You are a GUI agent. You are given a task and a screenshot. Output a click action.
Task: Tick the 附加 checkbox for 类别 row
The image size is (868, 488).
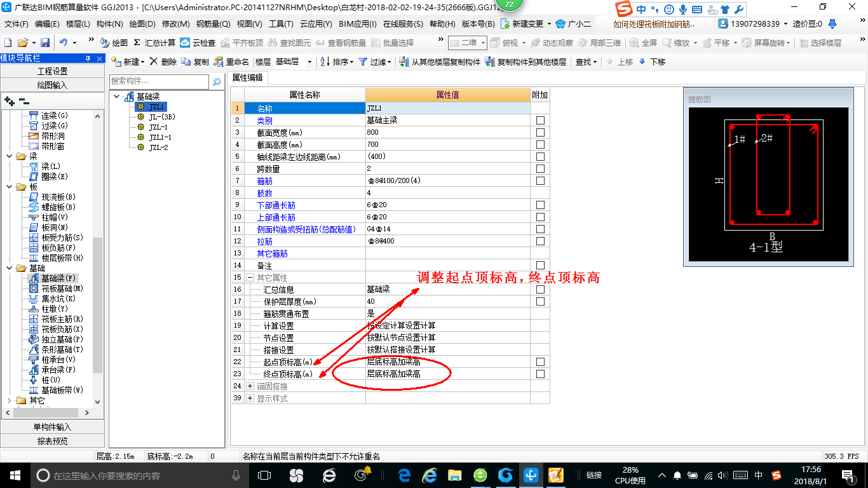tap(540, 120)
